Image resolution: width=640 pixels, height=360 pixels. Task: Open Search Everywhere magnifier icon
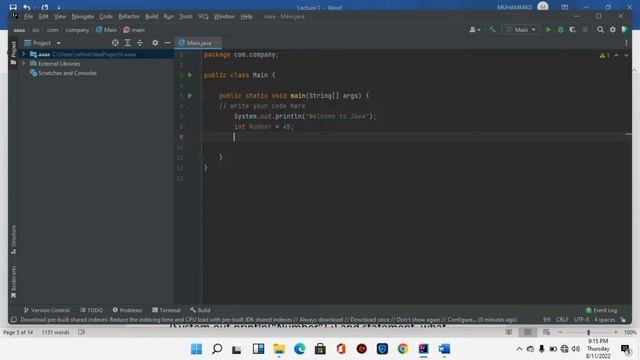[x=600, y=30]
